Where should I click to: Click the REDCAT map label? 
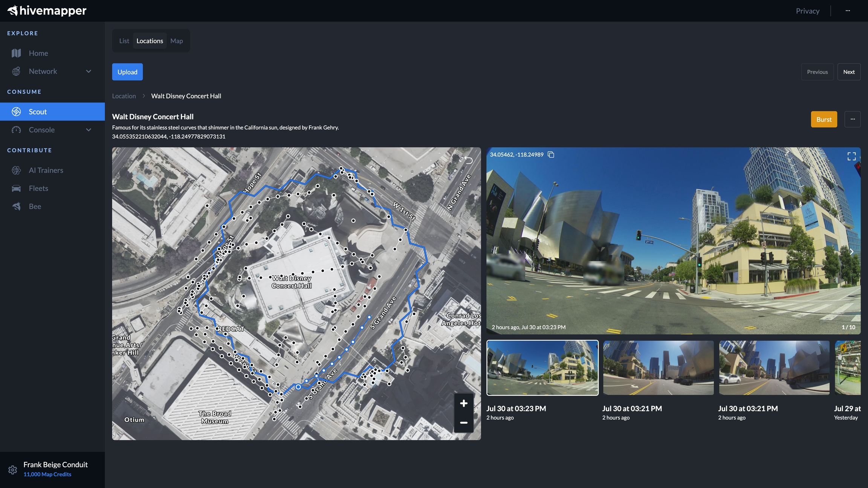pos(231,329)
